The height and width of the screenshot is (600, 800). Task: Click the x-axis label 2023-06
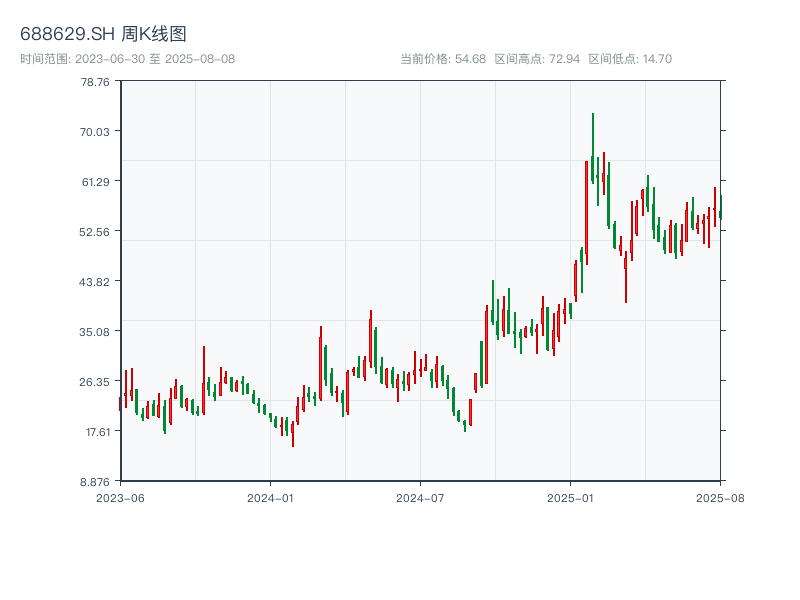[x=120, y=498]
